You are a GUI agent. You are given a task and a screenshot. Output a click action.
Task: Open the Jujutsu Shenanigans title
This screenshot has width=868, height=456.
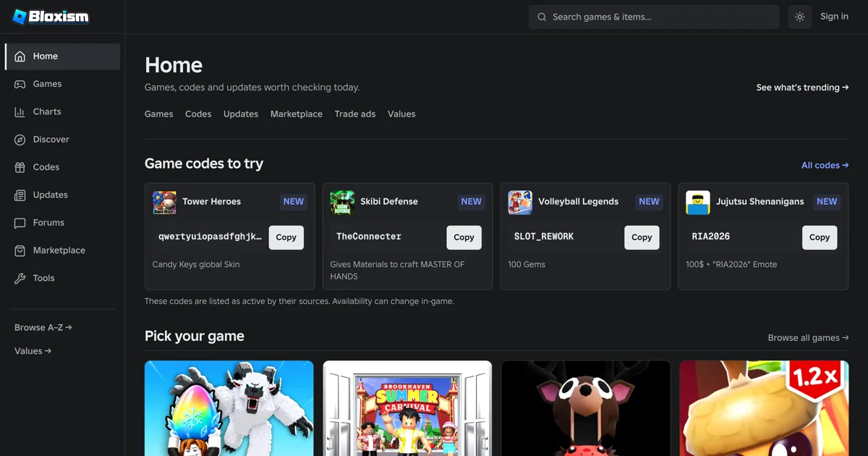[x=760, y=202]
